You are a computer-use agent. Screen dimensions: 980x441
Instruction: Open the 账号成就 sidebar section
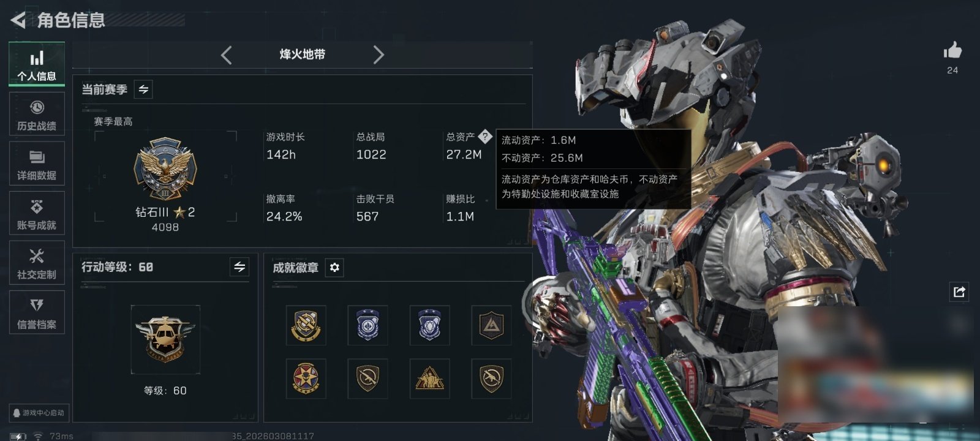(37, 213)
